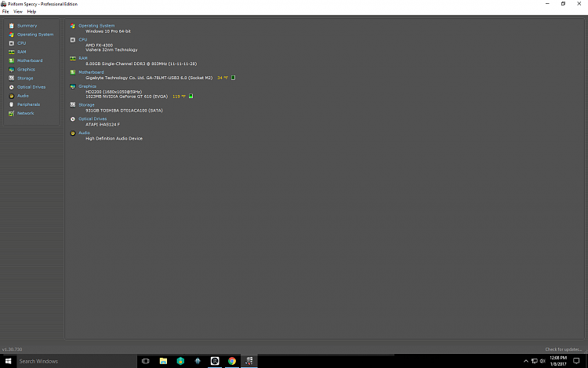Click the CPU icon beside the CPU heading
This screenshot has width=588, height=368.
(73, 40)
